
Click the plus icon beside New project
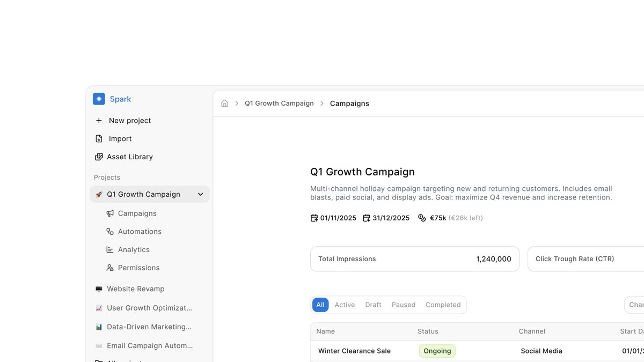coord(99,121)
